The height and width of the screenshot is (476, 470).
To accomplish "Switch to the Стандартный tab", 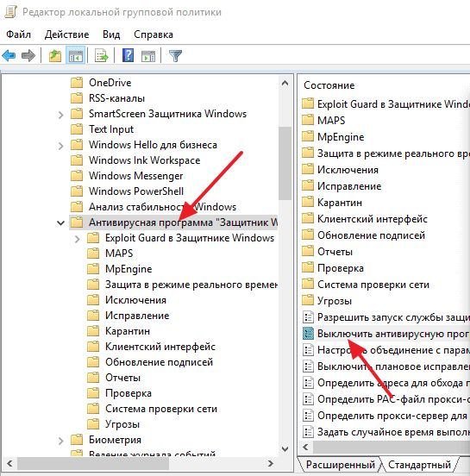I will tap(419, 465).
